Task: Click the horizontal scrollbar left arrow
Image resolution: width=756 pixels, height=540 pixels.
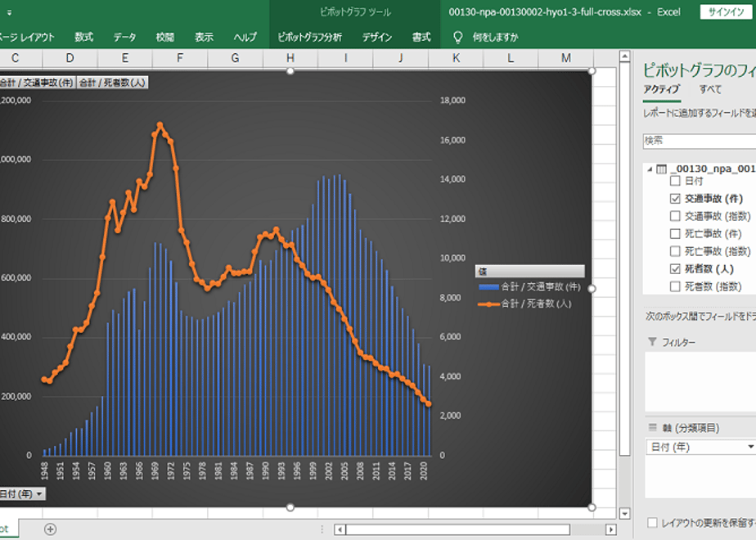Action: (340, 529)
